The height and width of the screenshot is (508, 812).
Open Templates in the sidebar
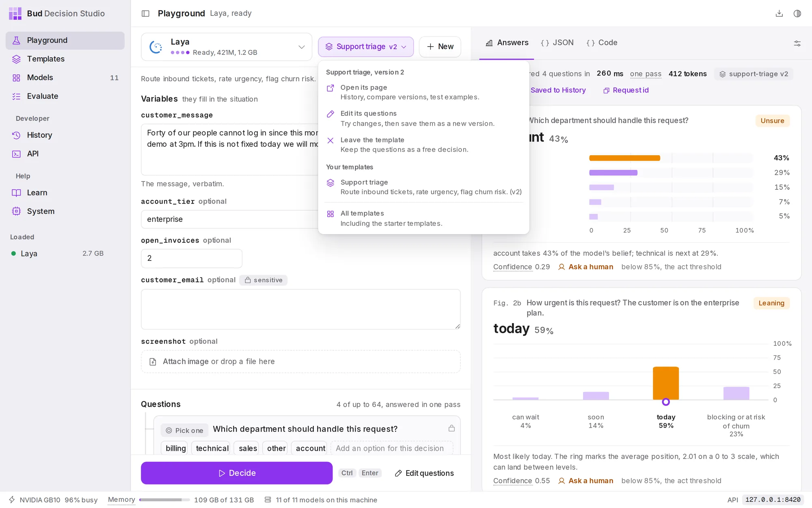click(x=65, y=59)
